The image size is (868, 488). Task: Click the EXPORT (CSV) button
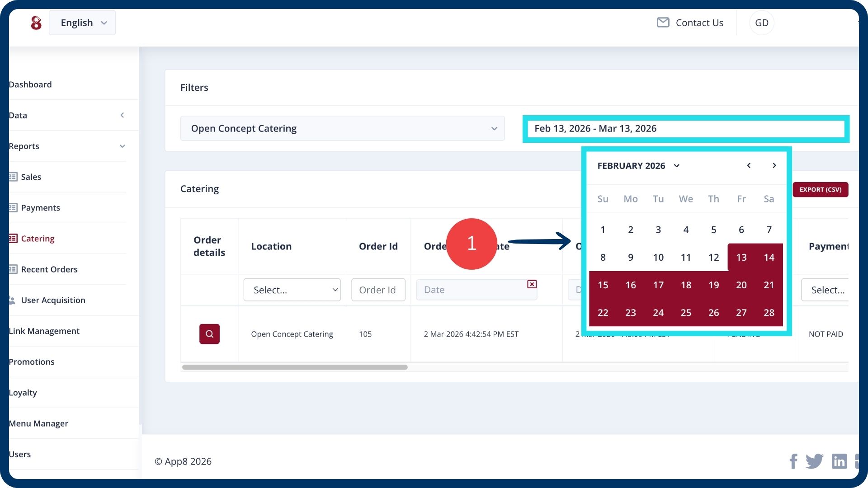pyautogui.click(x=820, y=189)
